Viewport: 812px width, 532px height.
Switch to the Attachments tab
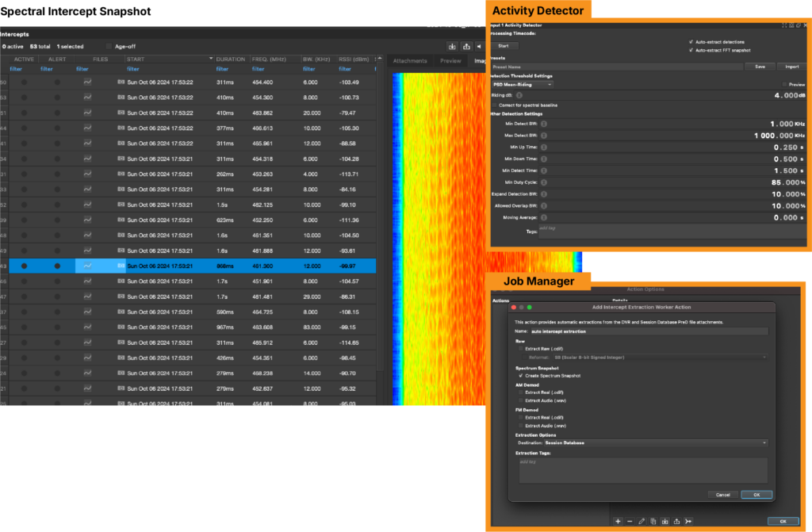point(410,61)
